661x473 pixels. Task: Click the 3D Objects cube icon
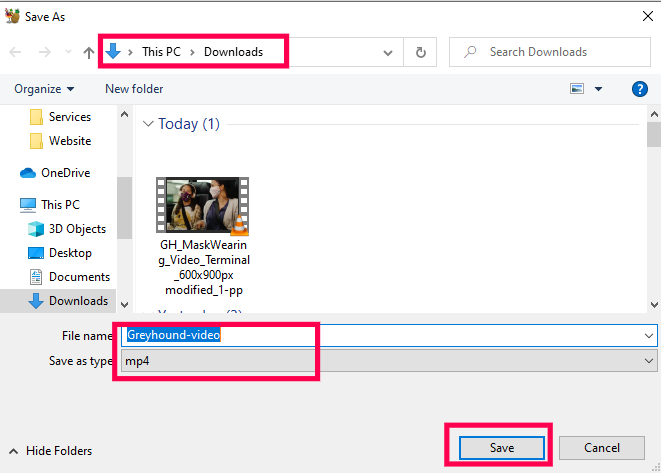(36, 229)
